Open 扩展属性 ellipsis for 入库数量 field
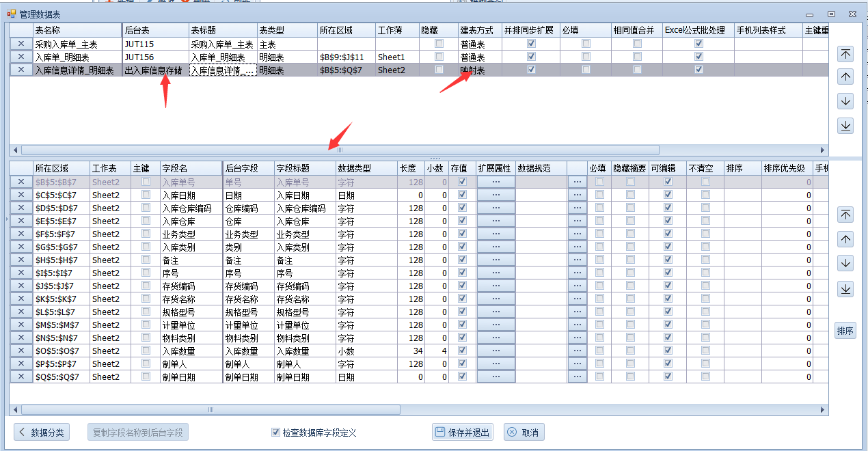 [496, 351]
